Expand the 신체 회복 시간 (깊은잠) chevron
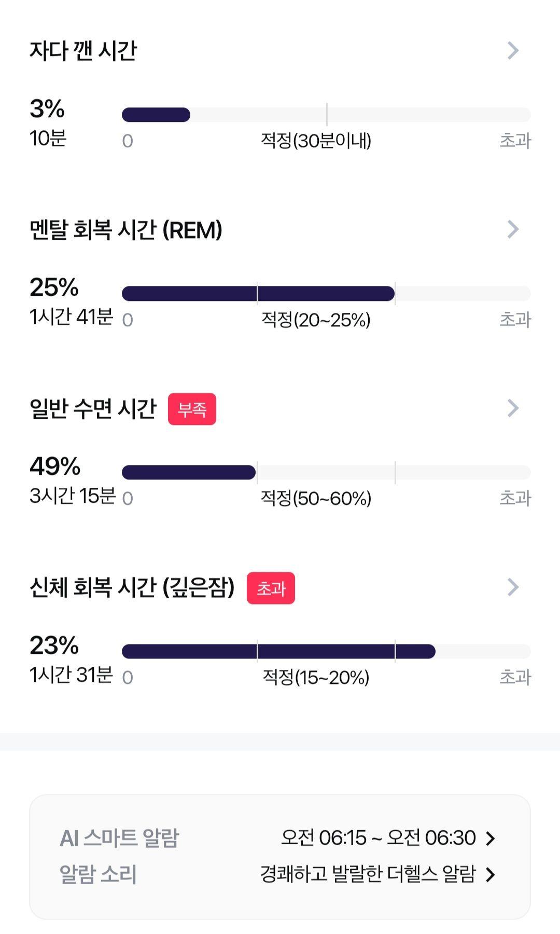Image resolution: width=560 pixels, height=934 pixels. [x=513, y=587]
